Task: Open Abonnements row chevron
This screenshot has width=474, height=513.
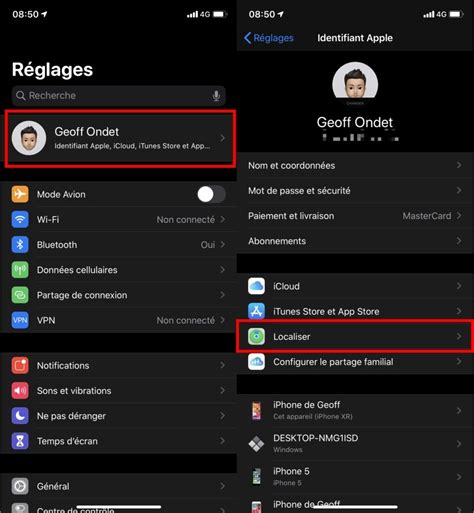Action: [x=459, y=241]
